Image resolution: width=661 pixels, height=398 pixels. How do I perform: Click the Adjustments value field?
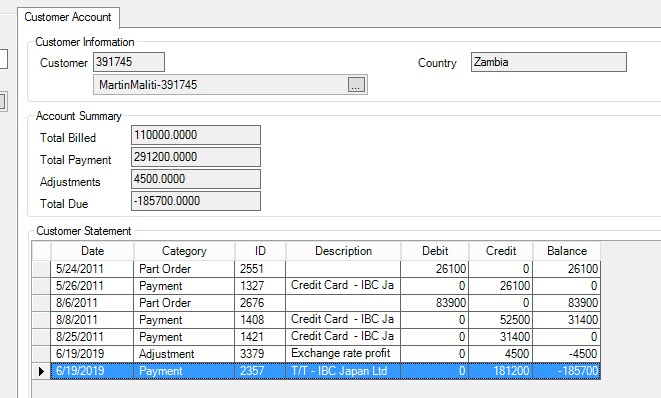[196, 179]
